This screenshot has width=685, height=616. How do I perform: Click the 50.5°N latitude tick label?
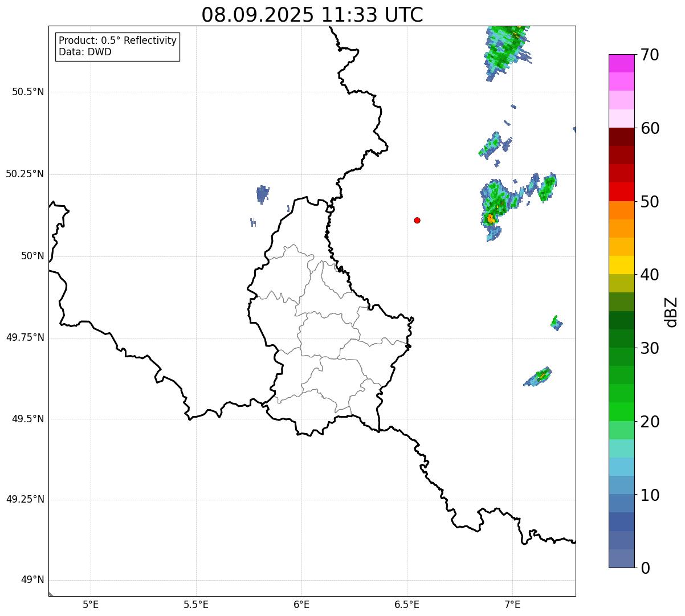coord(28,92)
